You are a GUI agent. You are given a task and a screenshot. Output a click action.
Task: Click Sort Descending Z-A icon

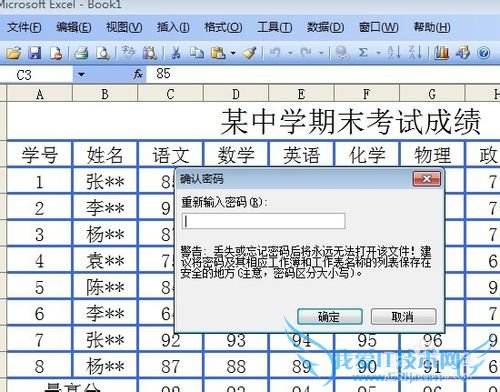pos(415,53)
